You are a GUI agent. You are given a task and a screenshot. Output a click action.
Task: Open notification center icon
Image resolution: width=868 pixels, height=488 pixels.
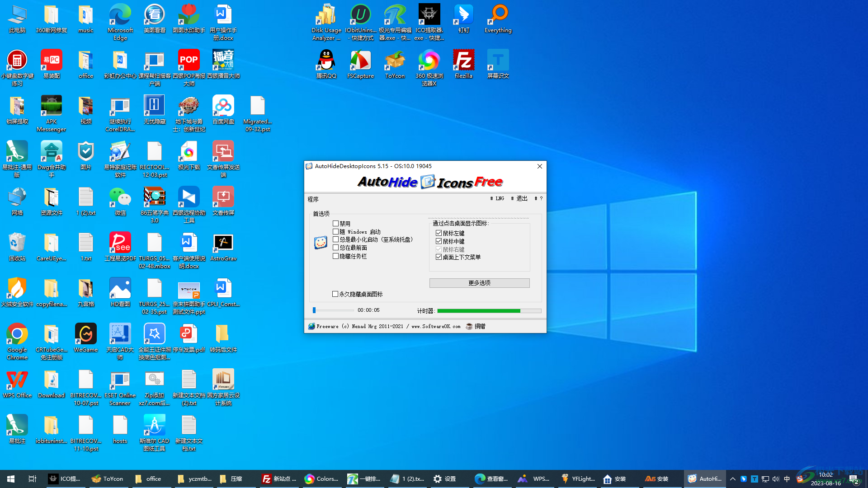point(854,479)
